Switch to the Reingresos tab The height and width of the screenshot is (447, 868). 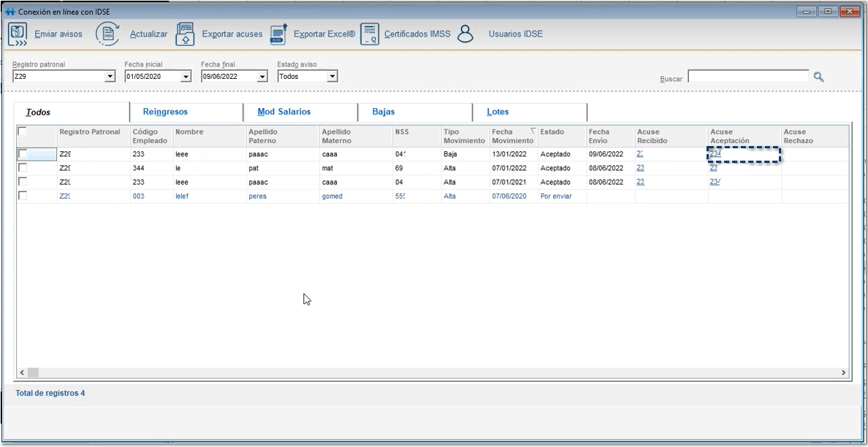tap(165, 112)
